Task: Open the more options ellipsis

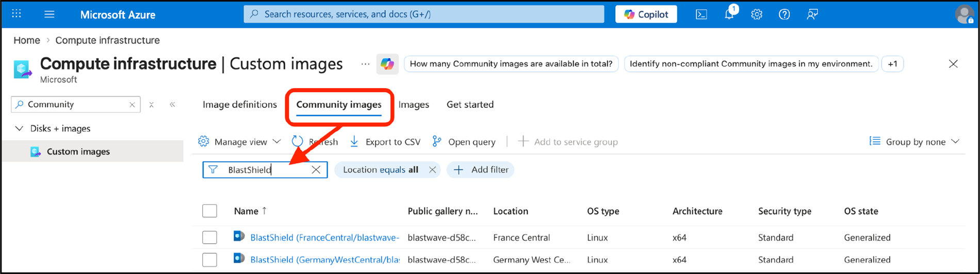Action: [x=365, y=64]
